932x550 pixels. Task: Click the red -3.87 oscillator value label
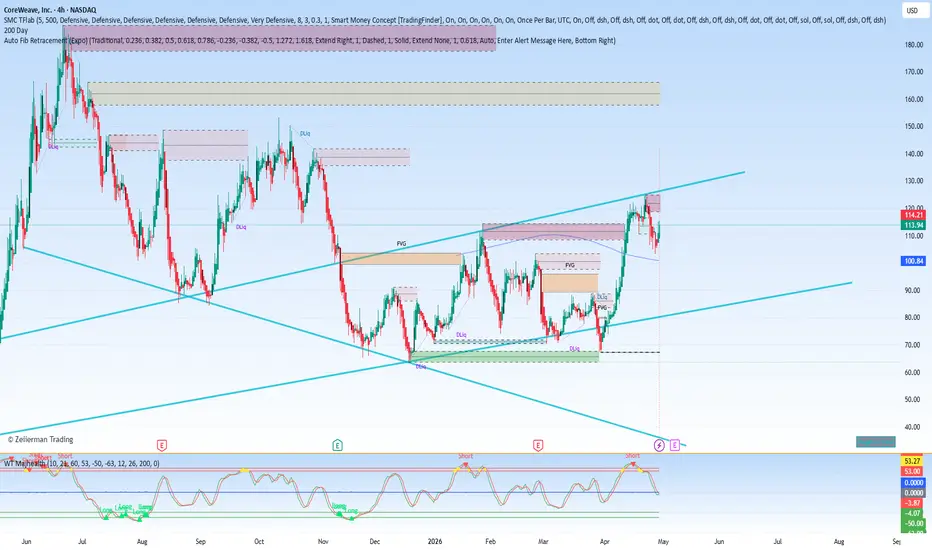click(912, 503)
